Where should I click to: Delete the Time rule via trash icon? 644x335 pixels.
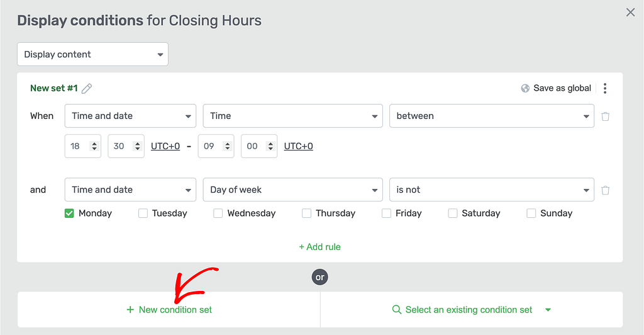(606, 116)
